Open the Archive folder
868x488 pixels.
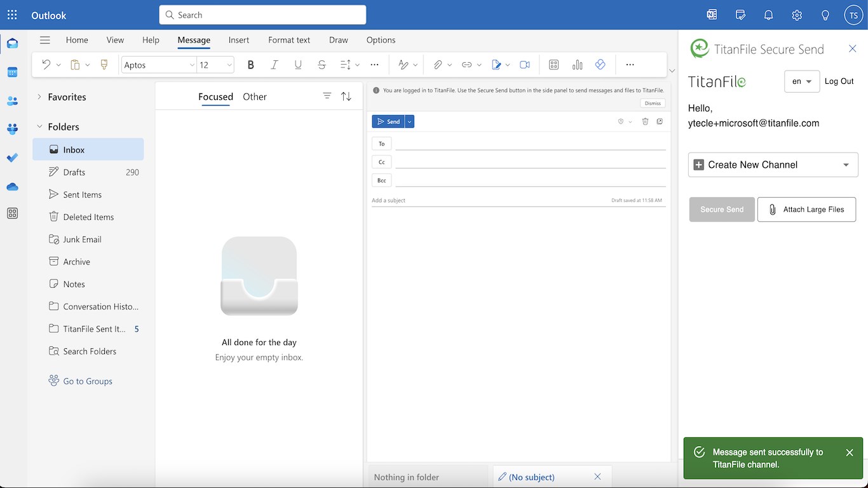(x=88, y=262)
